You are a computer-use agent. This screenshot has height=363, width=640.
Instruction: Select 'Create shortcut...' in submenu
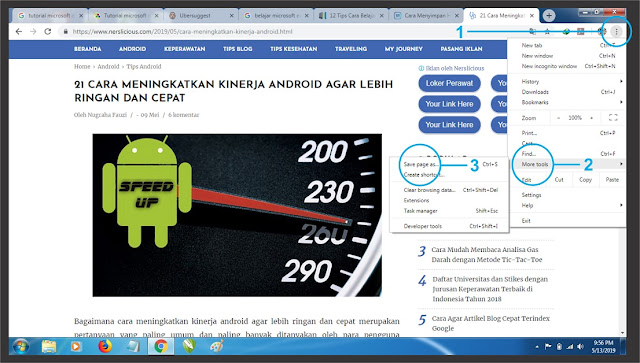coord(450,175)
